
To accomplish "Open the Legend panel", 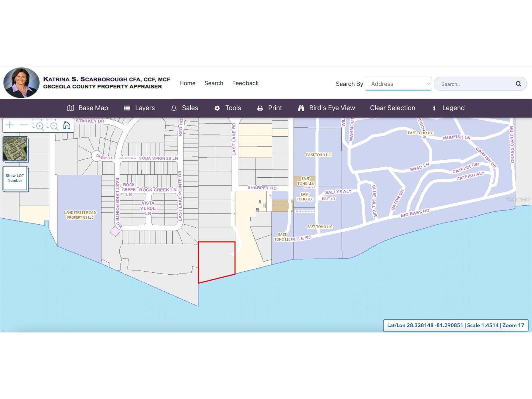I will [448, 108].
